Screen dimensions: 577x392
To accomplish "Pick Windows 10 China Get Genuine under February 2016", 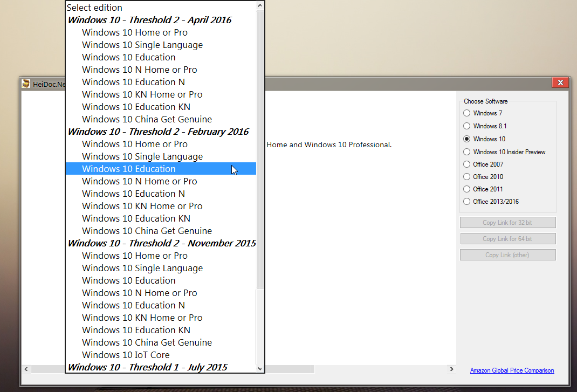I will coord(161,231).
